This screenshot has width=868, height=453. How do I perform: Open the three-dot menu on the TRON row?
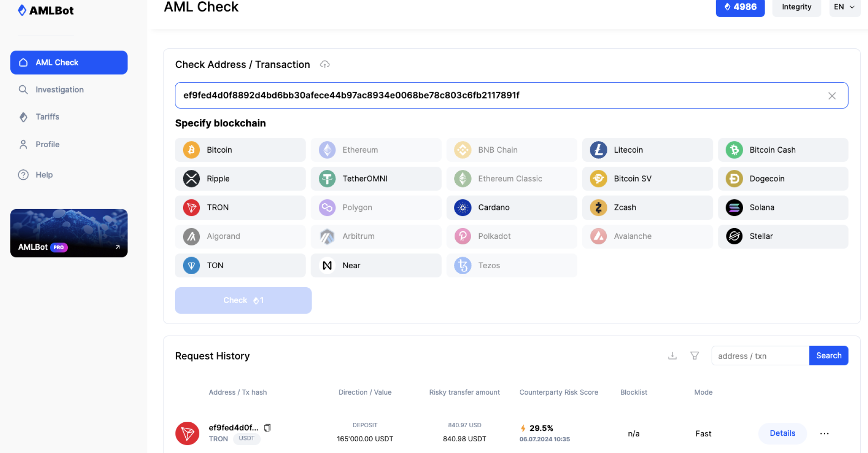pos(824,433)
